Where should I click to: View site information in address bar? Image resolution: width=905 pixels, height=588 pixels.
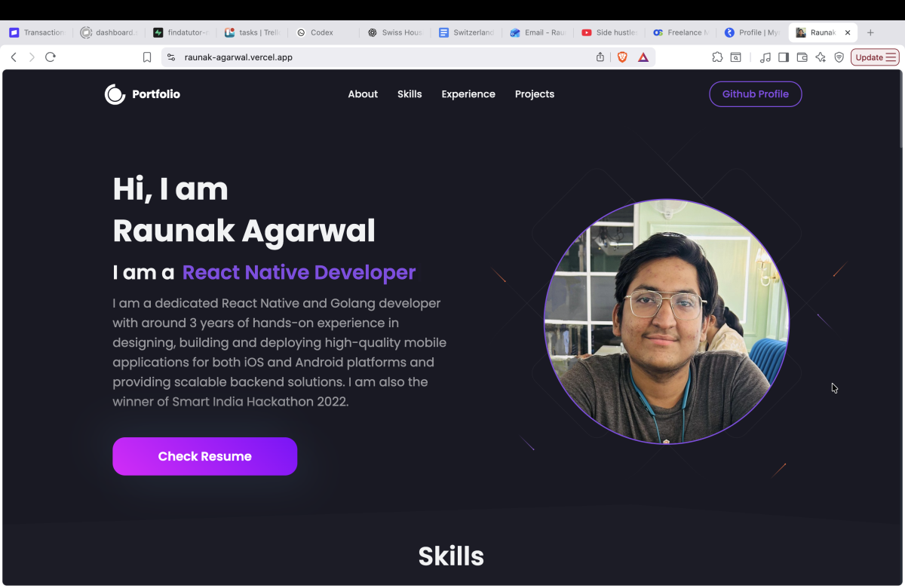coord(171,57)
